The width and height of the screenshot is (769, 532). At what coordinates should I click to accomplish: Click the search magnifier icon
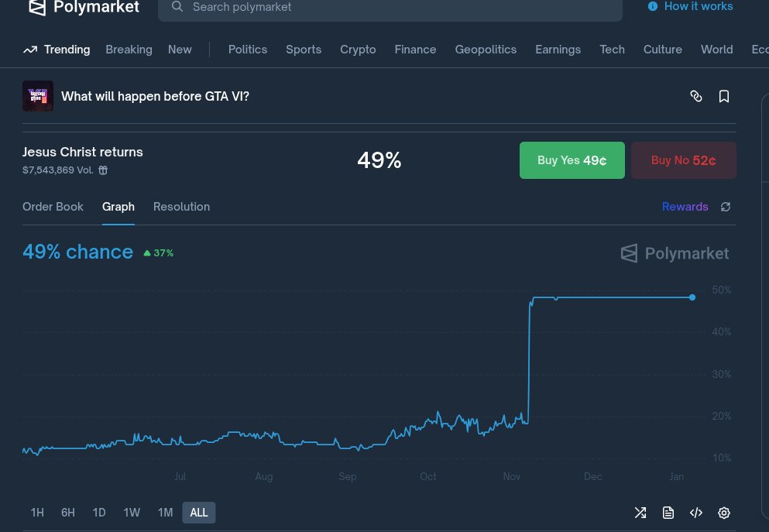pos(177,6)
